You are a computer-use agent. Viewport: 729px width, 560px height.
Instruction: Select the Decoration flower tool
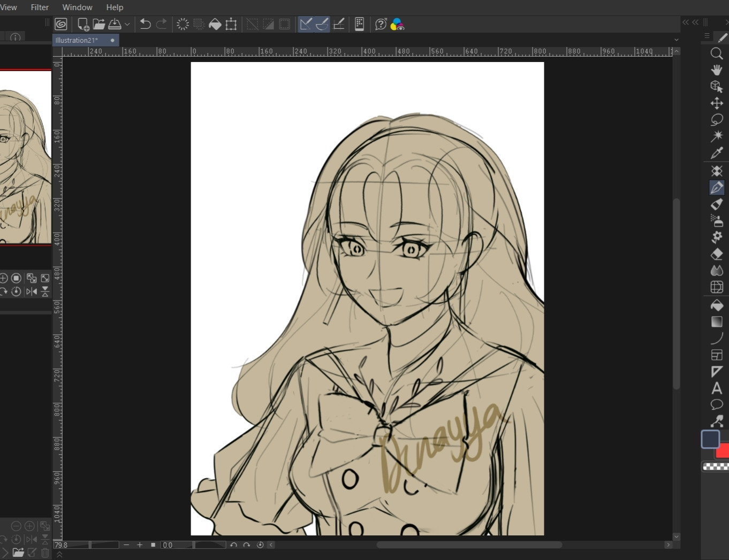click(717, 237)
